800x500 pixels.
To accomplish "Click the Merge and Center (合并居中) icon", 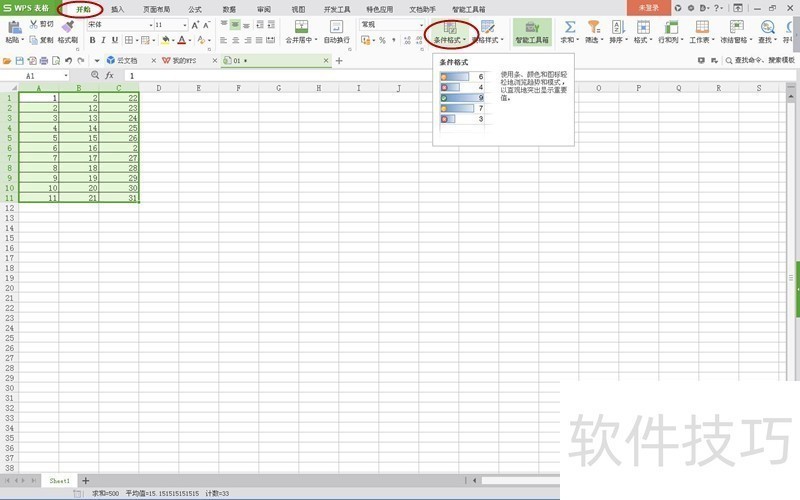I will (302, 27).
